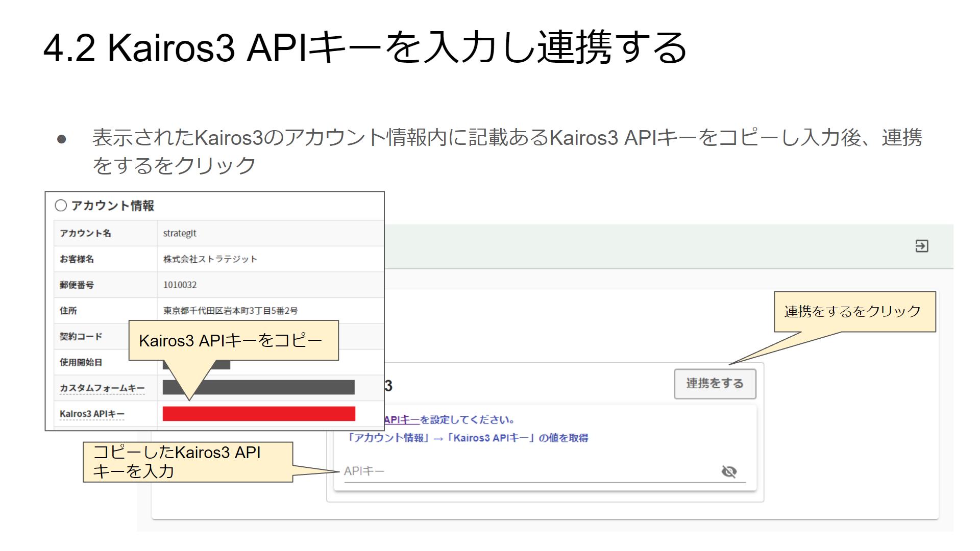Open the APIキー hyperlink in the instructions
The width and height of the screenshot is (980, 551).
tap(402, 419)
